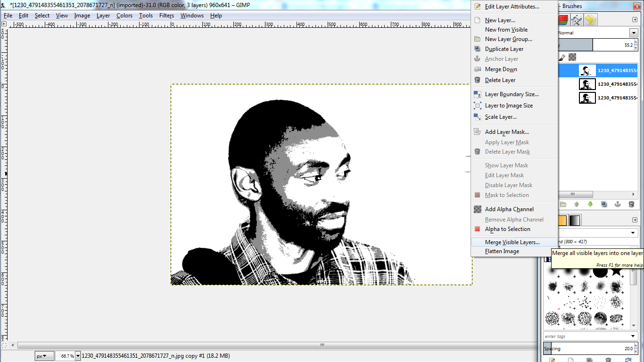Open the Tools menu

[146, 16]
